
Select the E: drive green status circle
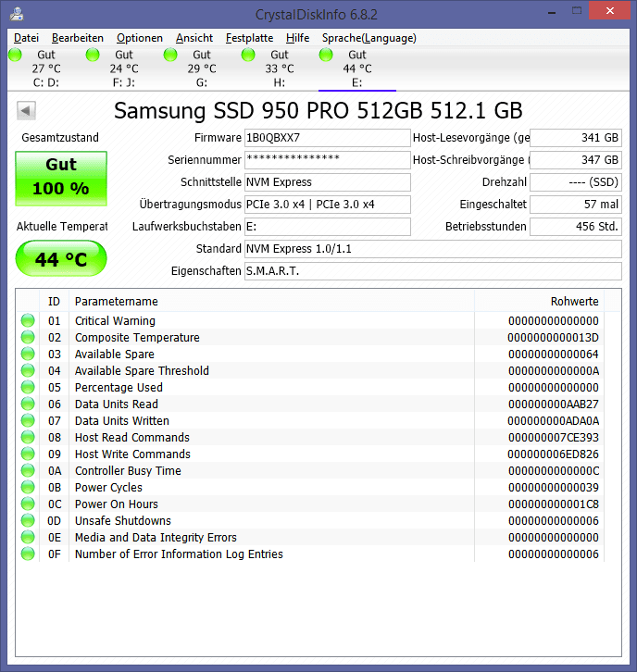point(326,55)
